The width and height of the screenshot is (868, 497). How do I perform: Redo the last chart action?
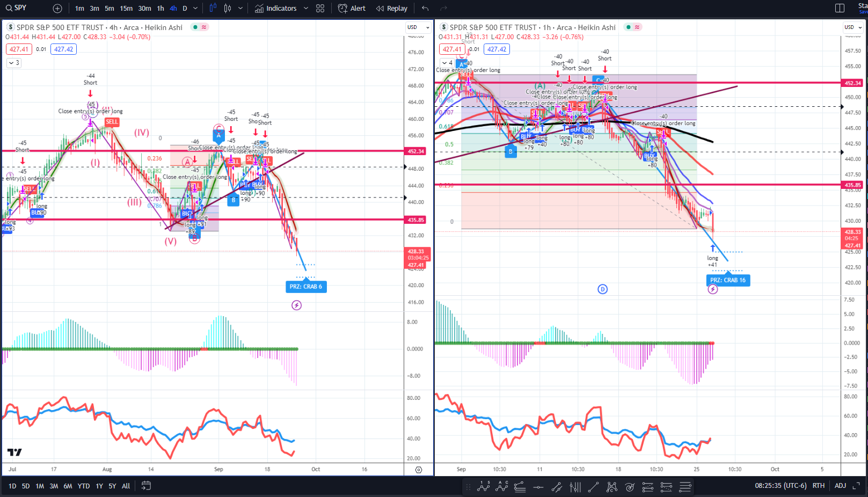click(x=443, y=9)
